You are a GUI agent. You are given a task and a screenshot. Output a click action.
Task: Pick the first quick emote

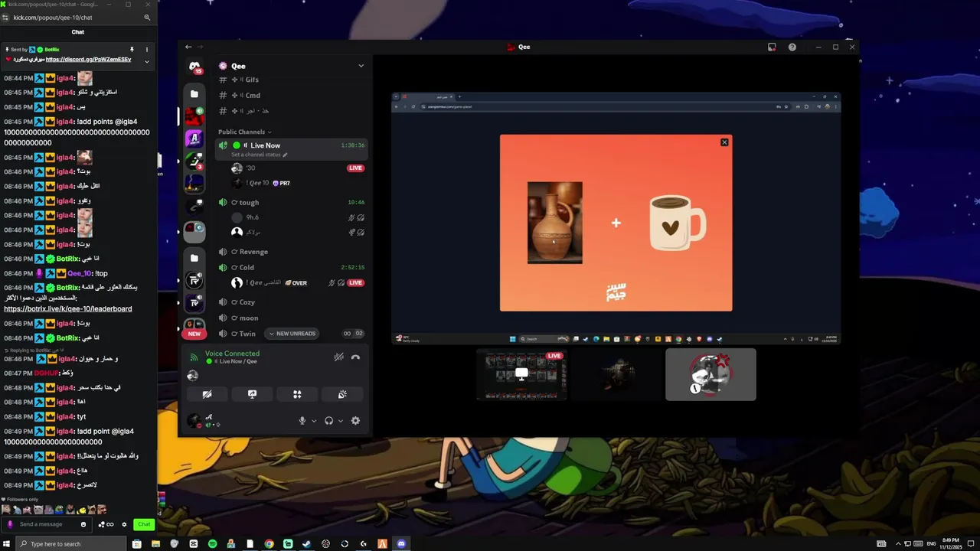tap(6, 510)
